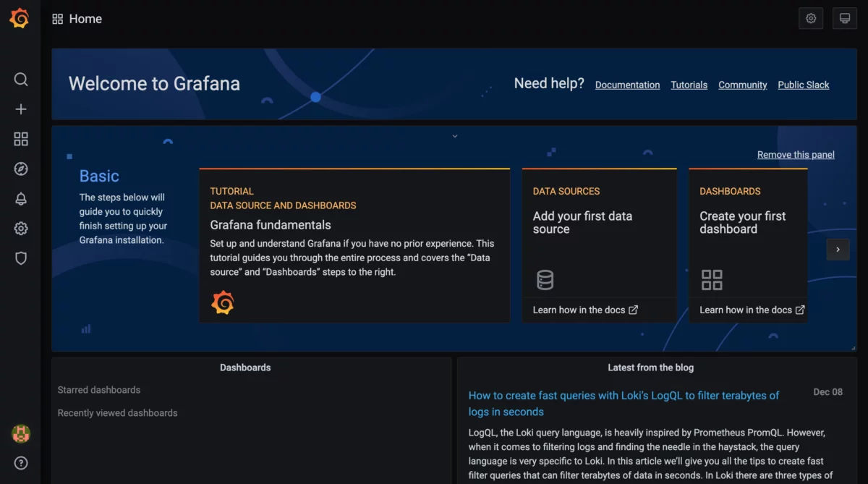Screen dimensions: 868x484
Task: Click the user avatar icon
Action: click(21, 434)
